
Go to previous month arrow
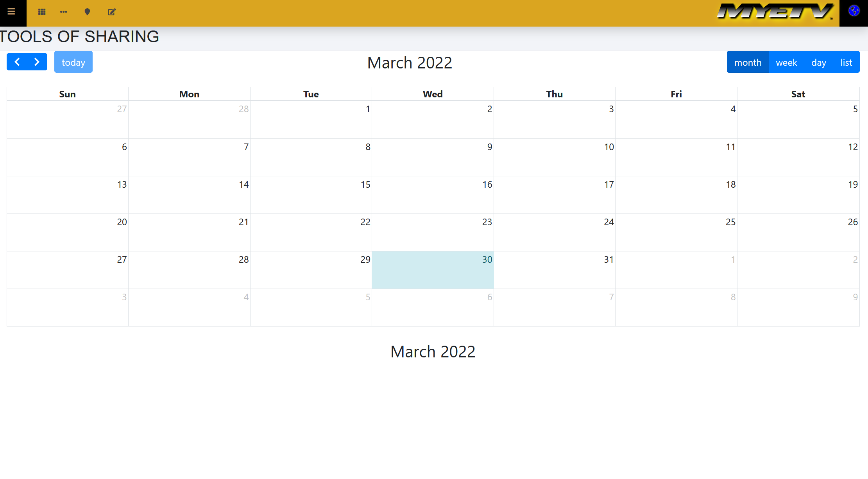(17, 62)
